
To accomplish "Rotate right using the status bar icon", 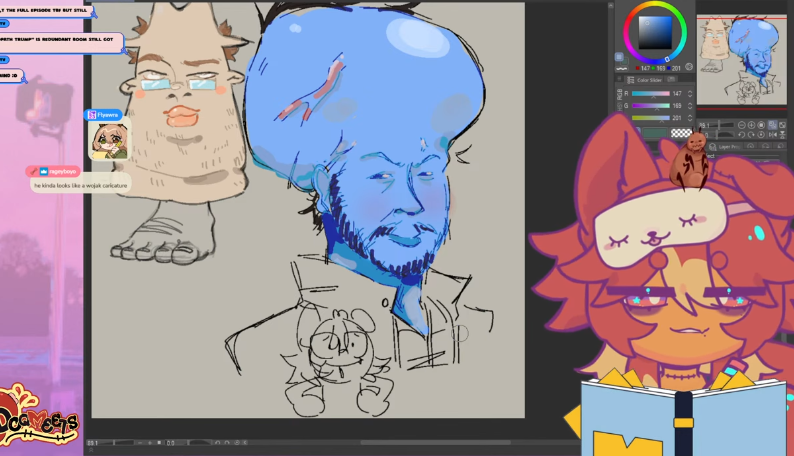I will tap(227, 443).
